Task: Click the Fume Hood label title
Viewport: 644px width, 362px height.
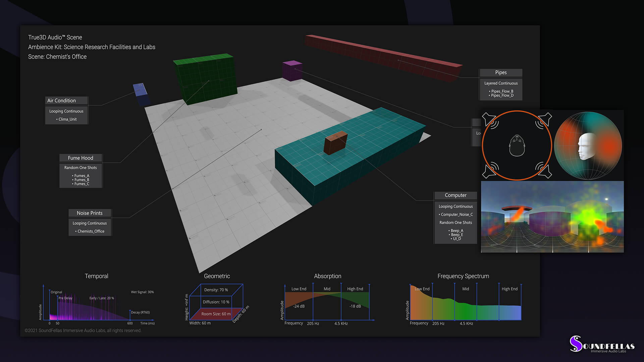Action: click(80, 158)
